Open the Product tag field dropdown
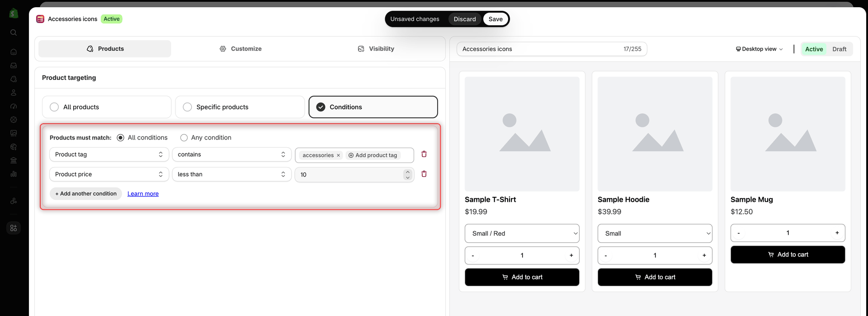 pyautogui.click(x=109, y=154)
